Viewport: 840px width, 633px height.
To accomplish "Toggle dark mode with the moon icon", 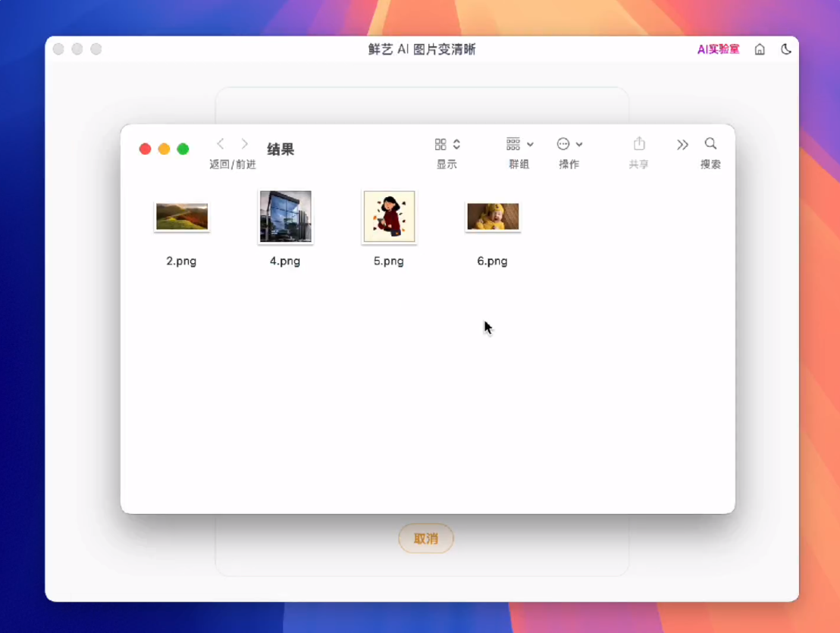I will (x=786, y=49).
